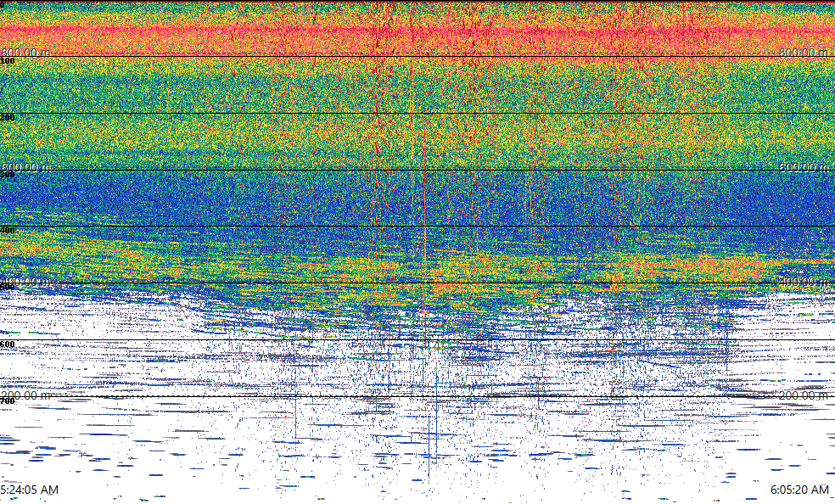Click the 5:24:05 AM start timestamp

(x=30, y=490)
